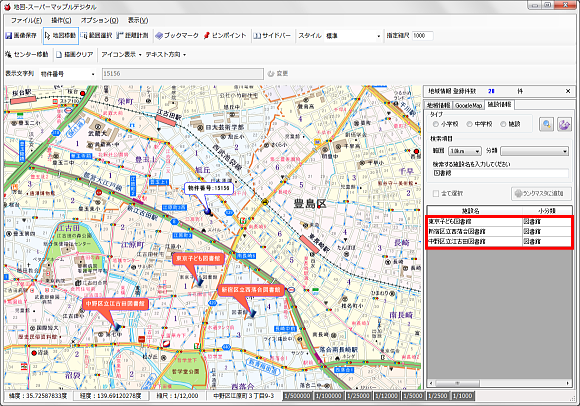Click the purple refresh arrow icon
Screen dimensions: 580x406
click(564, 124)
